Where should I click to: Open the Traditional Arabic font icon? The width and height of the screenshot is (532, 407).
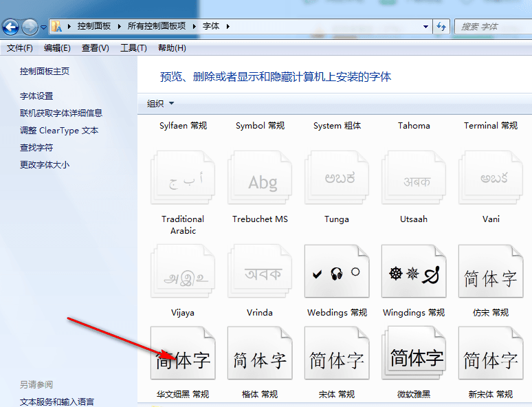click(183, 180)
